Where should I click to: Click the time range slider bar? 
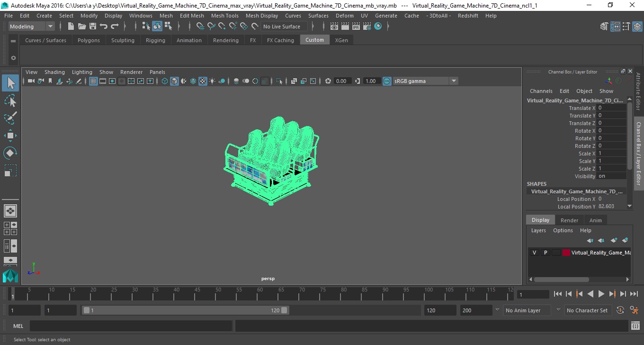(x=185, y=310)
